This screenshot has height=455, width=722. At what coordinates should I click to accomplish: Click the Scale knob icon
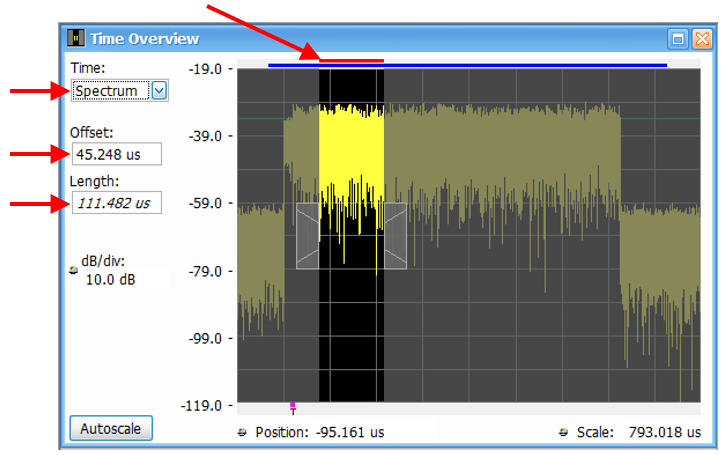click(x=564, y=433)
